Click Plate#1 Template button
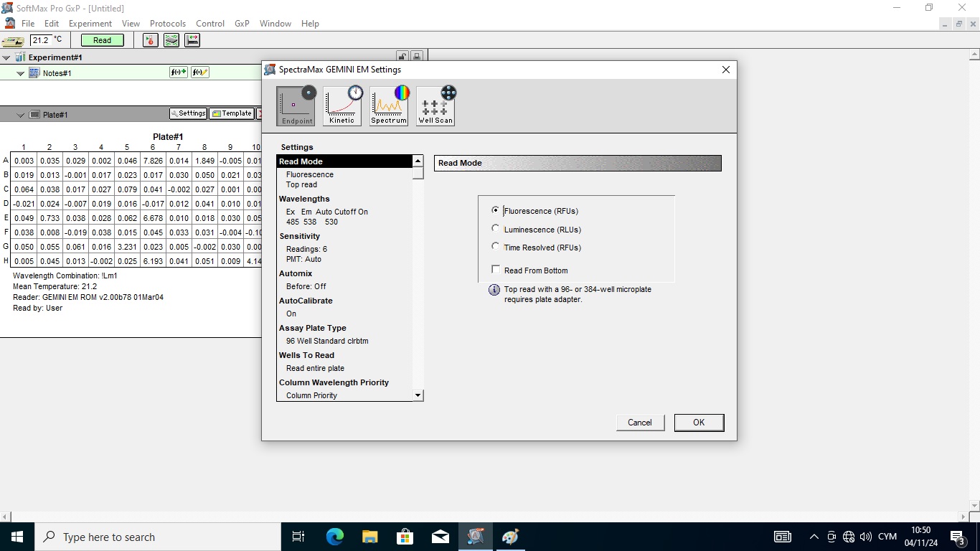 [x=232, y=113]
